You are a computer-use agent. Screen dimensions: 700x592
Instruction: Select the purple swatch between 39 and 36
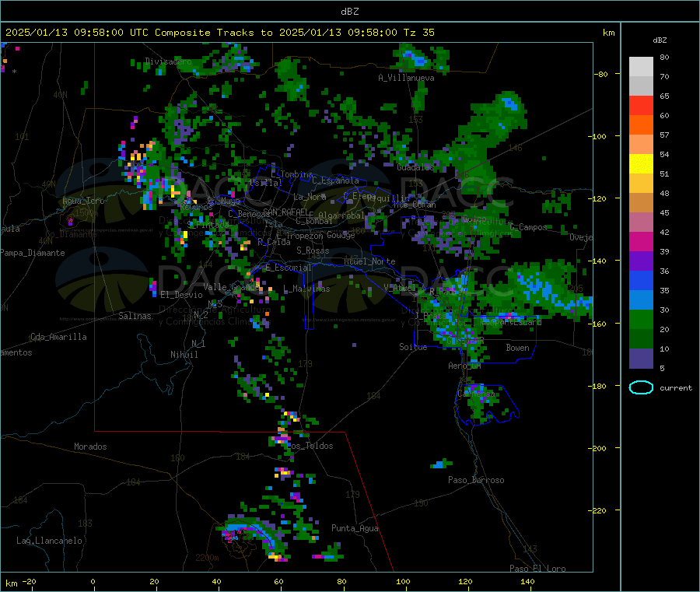point(641,261)
